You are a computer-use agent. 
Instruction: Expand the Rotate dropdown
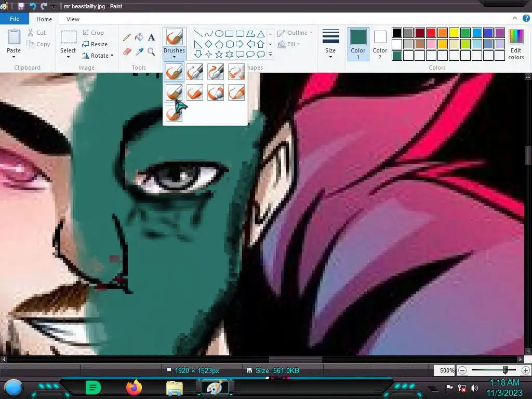tap(112, 55)
